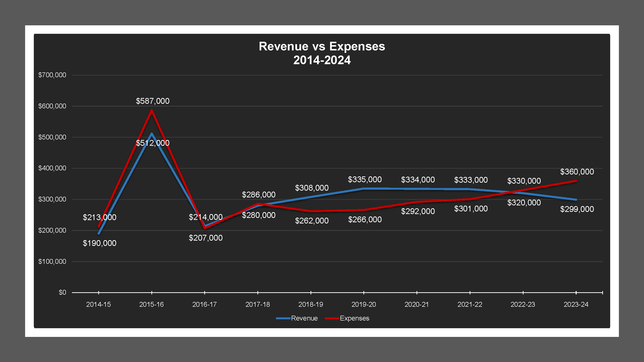Click the $400,000 y-axis label
The image size is (644, 362).
[52, 168]
